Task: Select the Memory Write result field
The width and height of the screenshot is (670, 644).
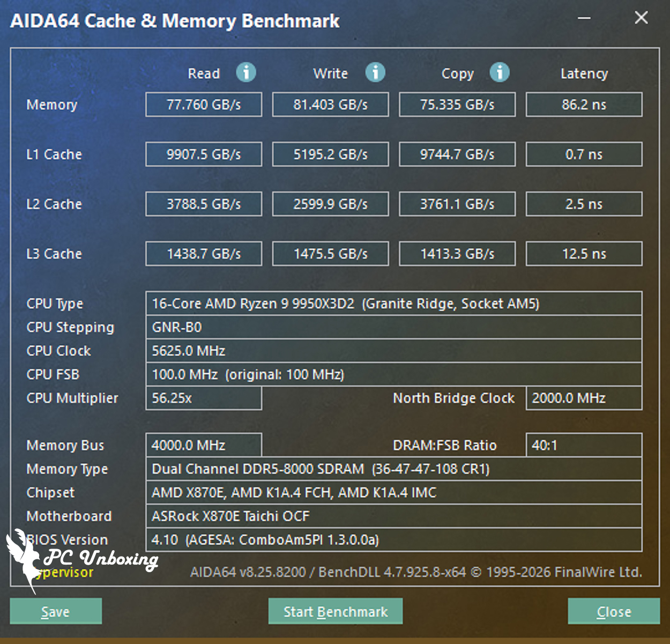Action: (x=330, y=105)
